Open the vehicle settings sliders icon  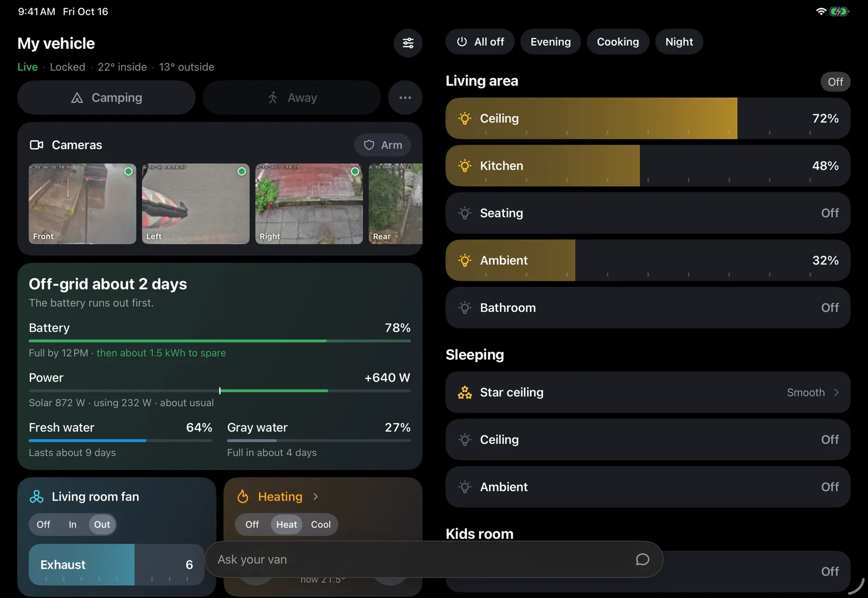[408, 43]
